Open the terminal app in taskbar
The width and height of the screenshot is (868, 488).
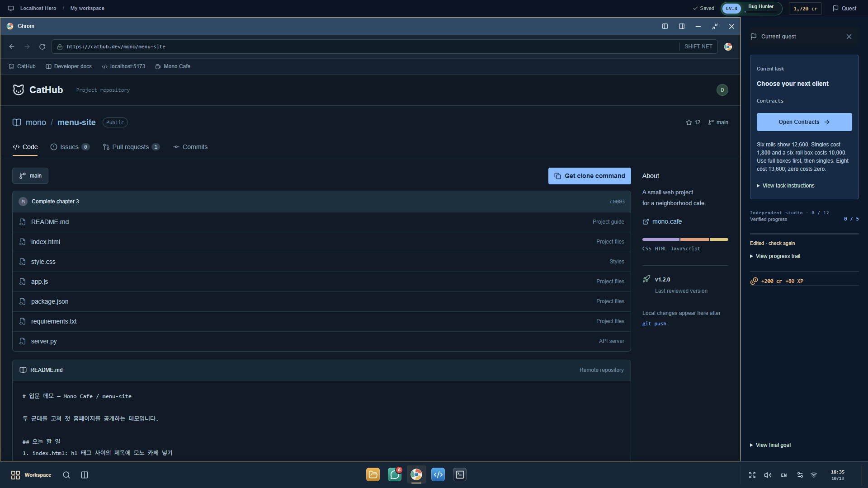[460, 474]
